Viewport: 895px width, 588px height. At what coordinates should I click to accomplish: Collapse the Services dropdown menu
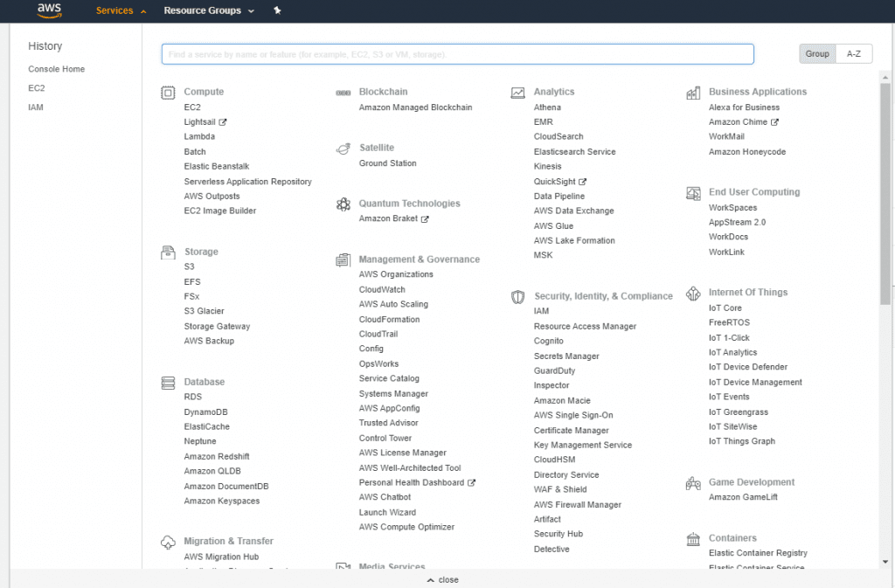(121, 10)
